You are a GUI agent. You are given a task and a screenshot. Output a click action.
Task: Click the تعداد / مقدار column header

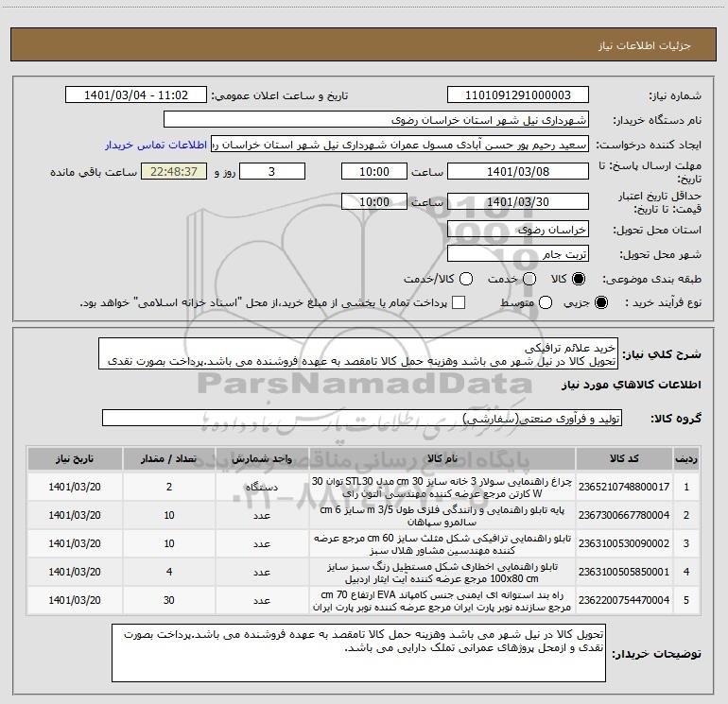click(x=169, y=459)
